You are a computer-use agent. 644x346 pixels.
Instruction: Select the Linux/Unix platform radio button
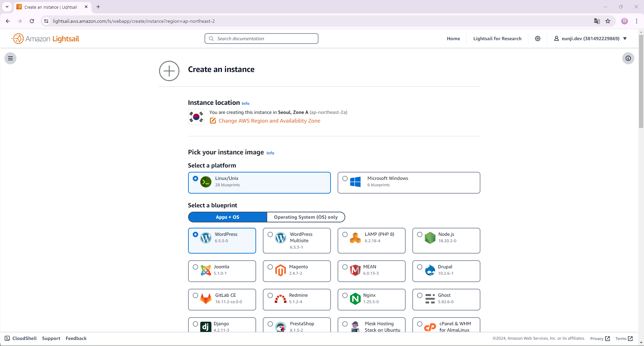point(195,179)
